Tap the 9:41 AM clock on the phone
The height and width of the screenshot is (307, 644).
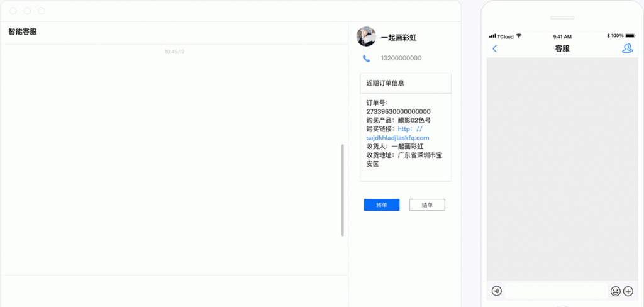click(x=562, y=36)
